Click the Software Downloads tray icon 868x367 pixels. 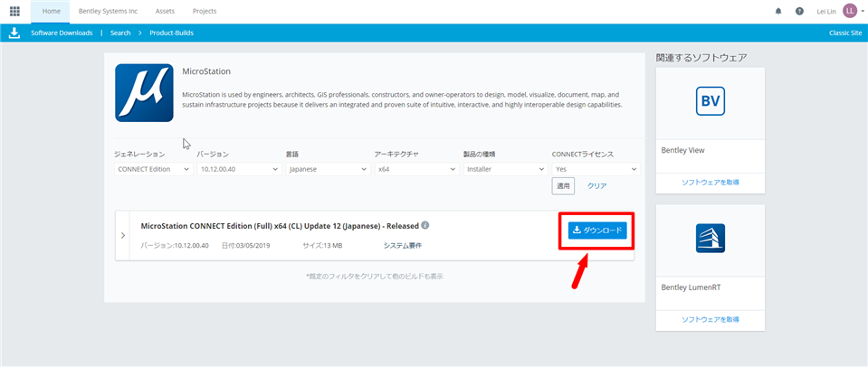click(14, 33)
